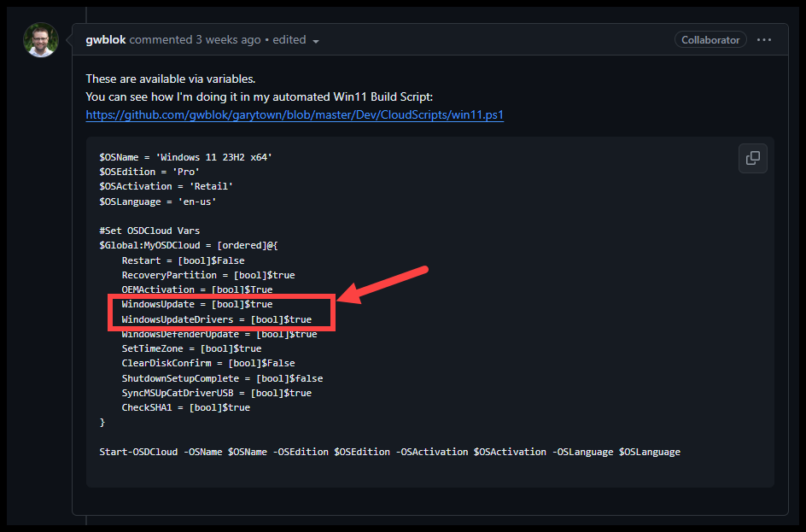Screen dimensions: 806x532
Task: Click gwblok's profile avatar
Action: tap(40, 39)
